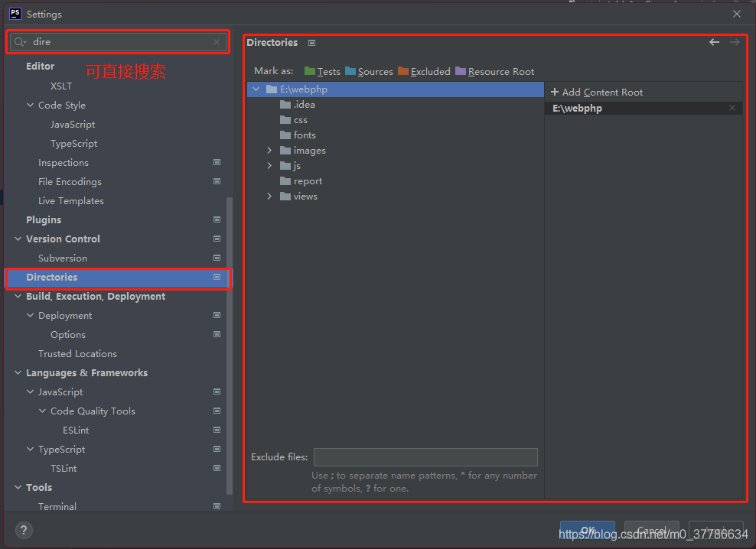
Task: Click project-level icon beside Directories tree item
Action: (217, 277)
